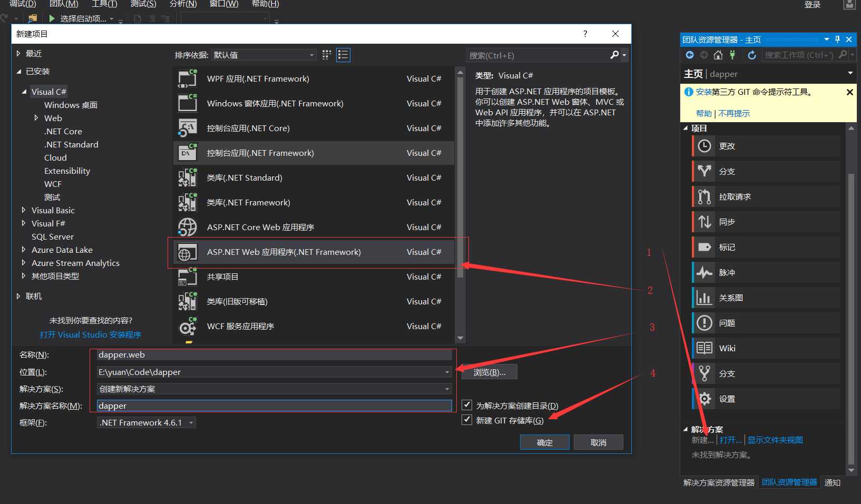Select ASP.NET Web Application (.NET Framework) template

tap(314, 252)
